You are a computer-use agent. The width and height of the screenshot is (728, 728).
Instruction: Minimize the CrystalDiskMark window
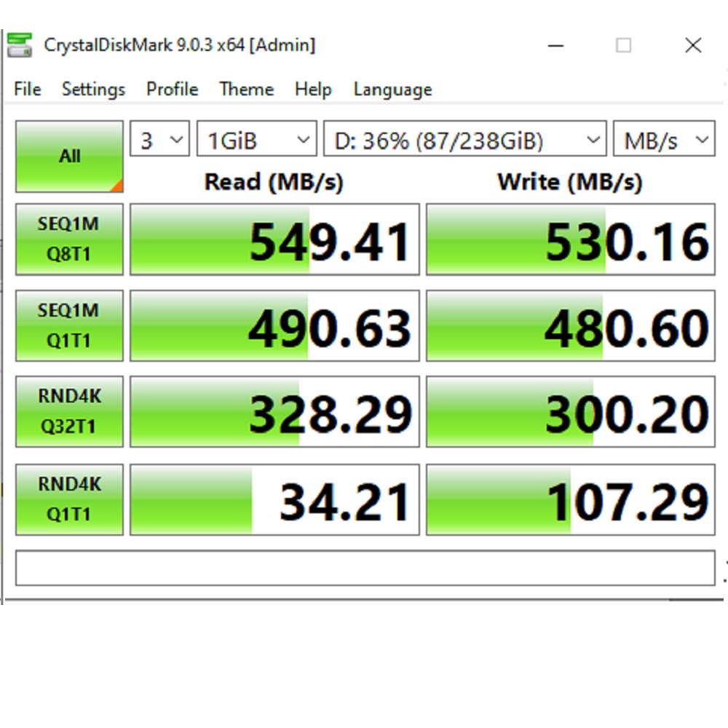[555, 45]
